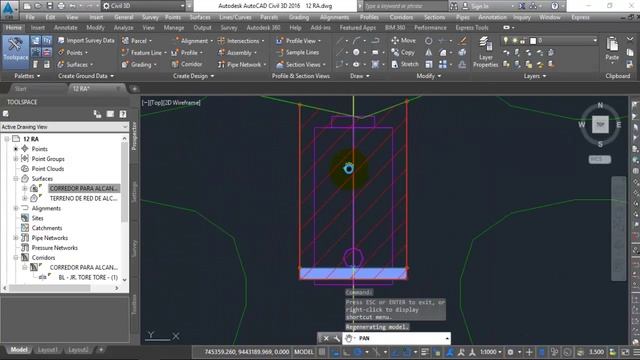Open Toolspace help question mark icon
640x360 pixels.
coord(123,114)
